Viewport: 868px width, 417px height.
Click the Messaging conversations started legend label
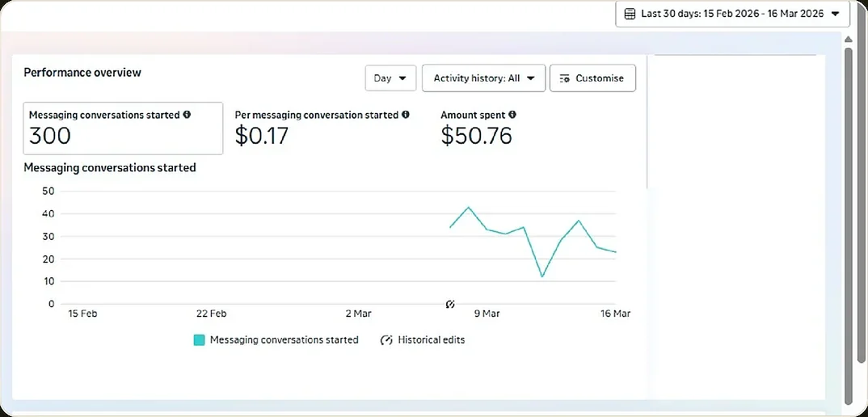[284, 340]
